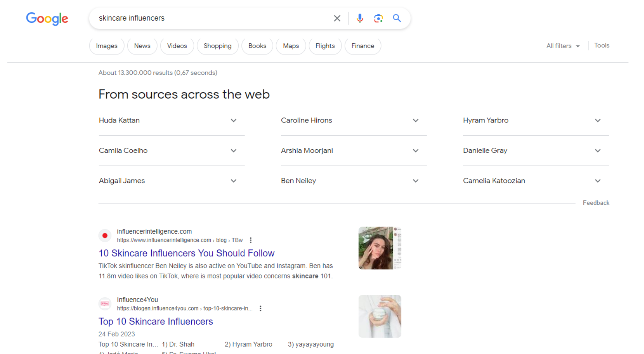Expand the Caroline Hirons entry
644x354 pixels.
pos(354,121)
